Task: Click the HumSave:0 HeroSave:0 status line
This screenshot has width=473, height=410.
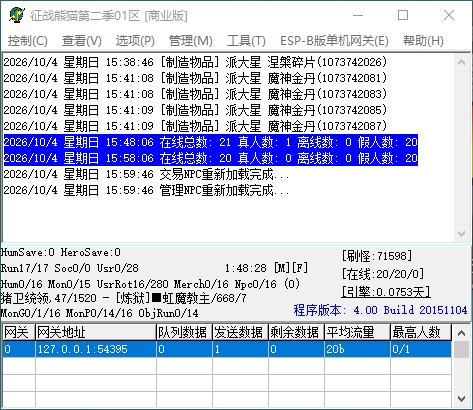Action: 60,252
